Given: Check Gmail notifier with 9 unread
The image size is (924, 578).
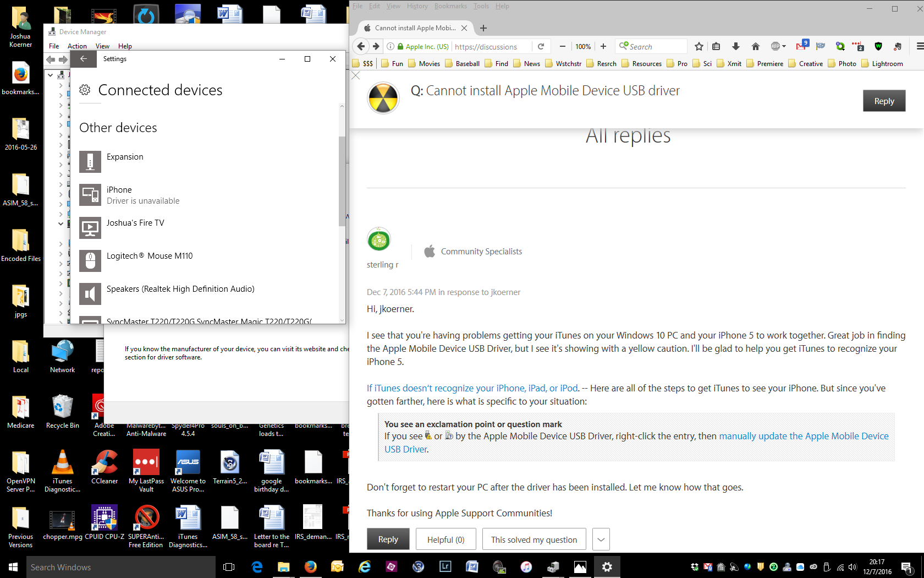Looking at the screenshot, I should tap(802, 45).
